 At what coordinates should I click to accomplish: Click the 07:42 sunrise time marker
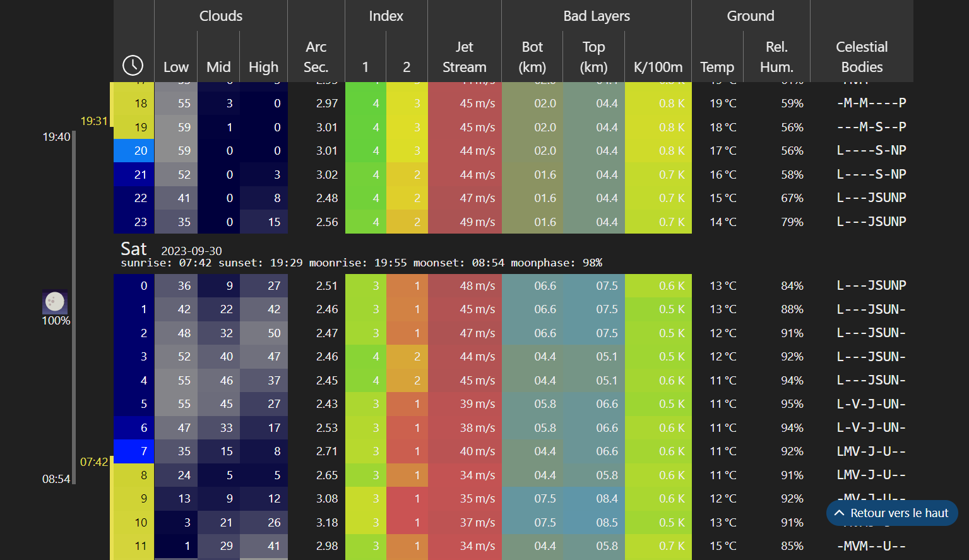click(94, 462)
